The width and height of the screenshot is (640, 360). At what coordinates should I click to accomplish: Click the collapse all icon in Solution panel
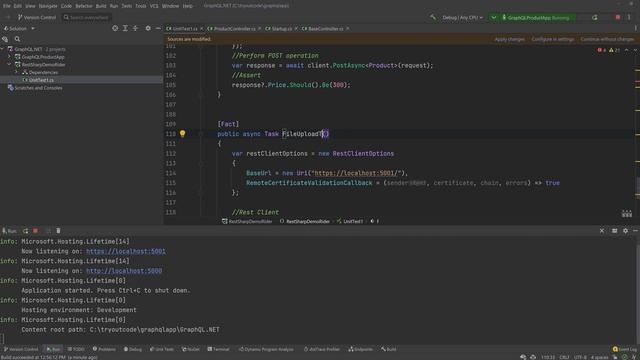click(x=136, y=28)
